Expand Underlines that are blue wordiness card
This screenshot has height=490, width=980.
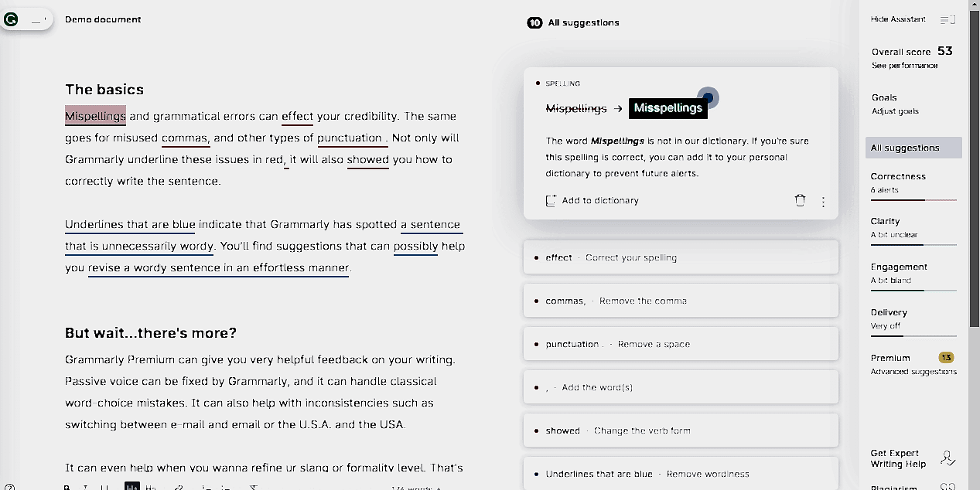(x=681, y=473)
